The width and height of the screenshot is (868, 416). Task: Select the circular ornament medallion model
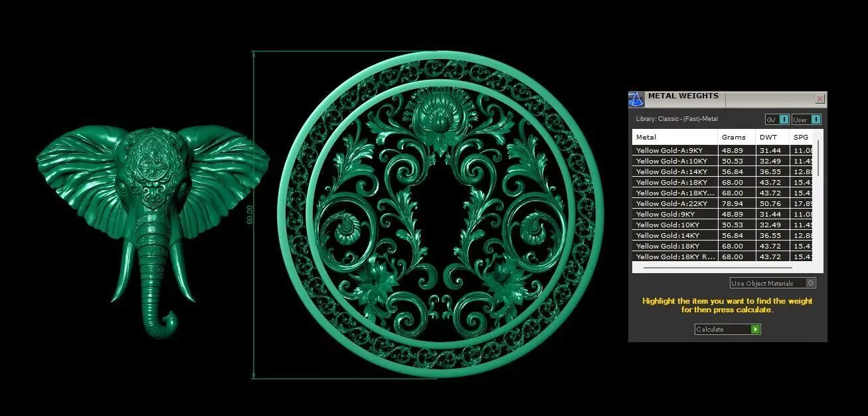pyautogui.click(x=442, y=215)
